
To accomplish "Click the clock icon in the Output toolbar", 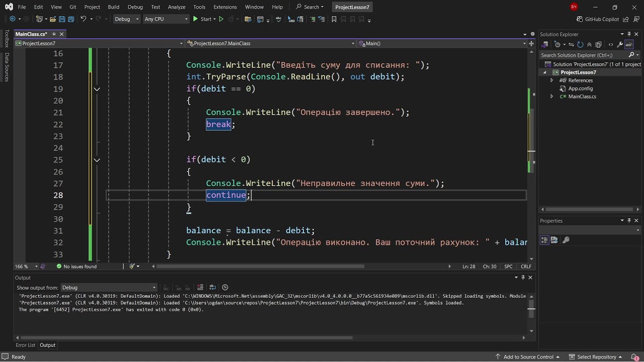I will [225, 288].
